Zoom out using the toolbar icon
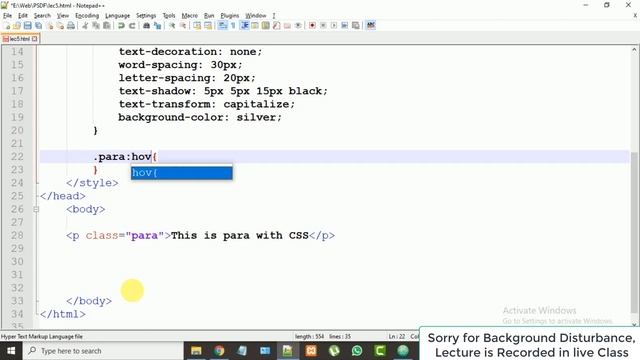Image resolution: width=640 pixels, height=360 pixels. [183, 26]
